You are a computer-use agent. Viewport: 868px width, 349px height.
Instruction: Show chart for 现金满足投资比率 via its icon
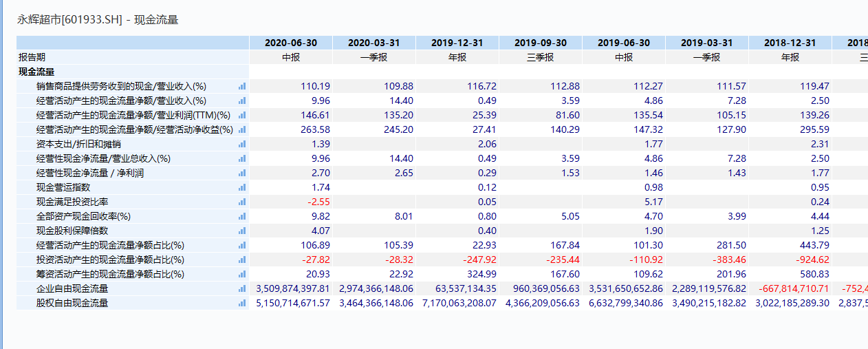tap(242, 202)
